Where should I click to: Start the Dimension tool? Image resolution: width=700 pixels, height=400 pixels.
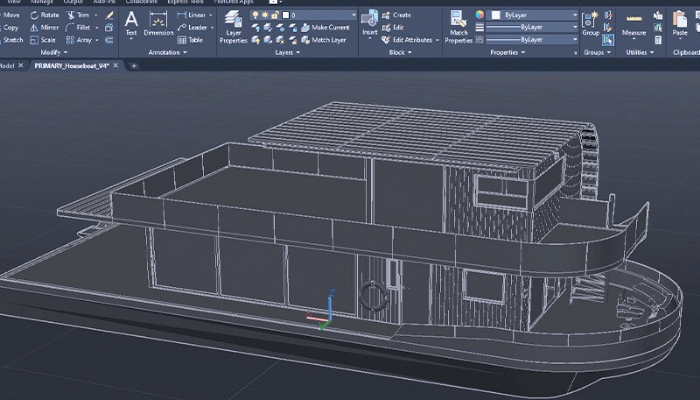pyautogui.click(x=158, y=24)
